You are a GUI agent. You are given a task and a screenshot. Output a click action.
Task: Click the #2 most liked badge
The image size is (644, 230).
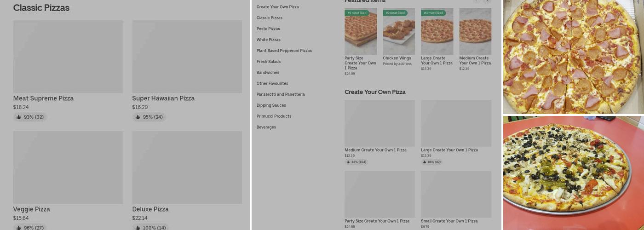coord(395,13)
